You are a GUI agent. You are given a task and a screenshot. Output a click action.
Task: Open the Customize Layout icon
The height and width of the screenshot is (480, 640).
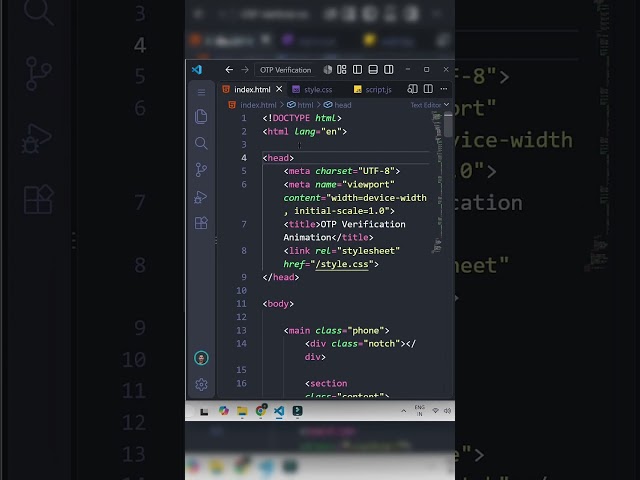tap(342, 70)
